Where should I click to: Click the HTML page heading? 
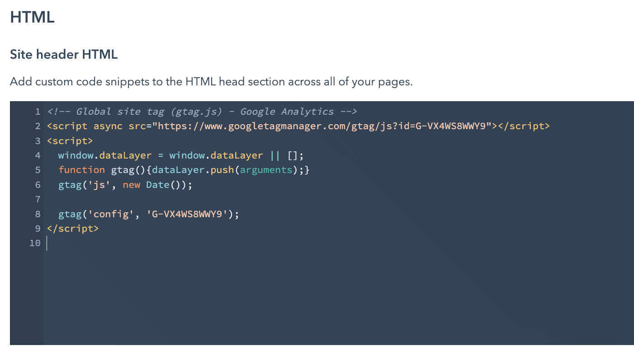point(32,17)
